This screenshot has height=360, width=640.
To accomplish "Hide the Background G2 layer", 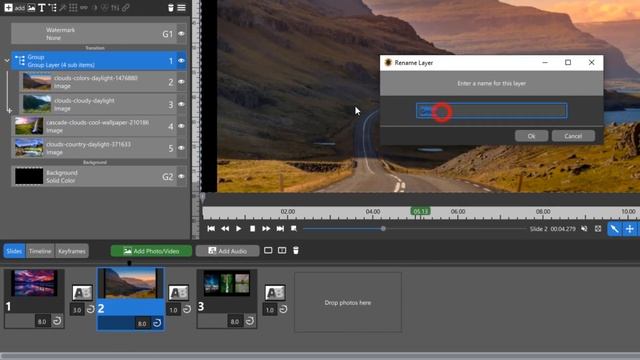I will click(181, 177).
